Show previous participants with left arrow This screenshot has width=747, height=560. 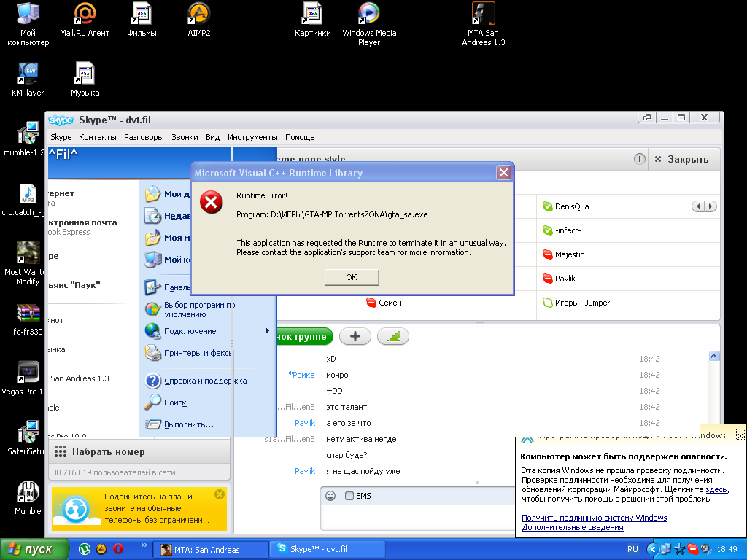[698, 206]
